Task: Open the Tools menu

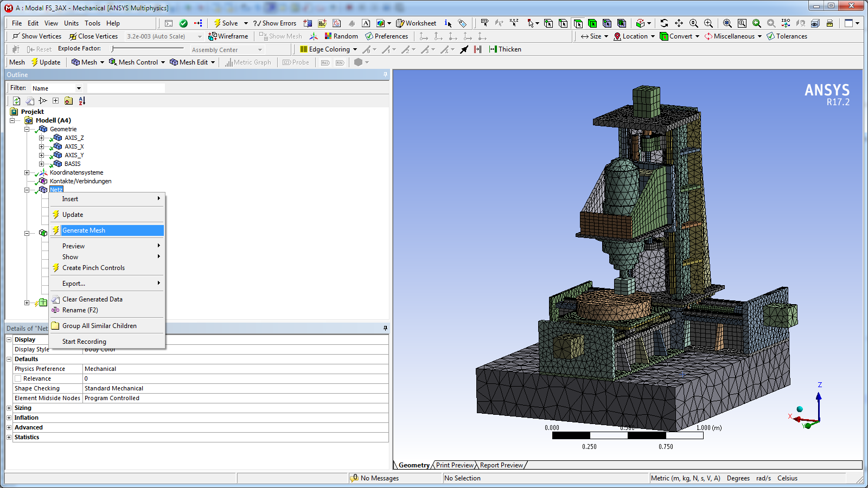Action: coord(92,23)
